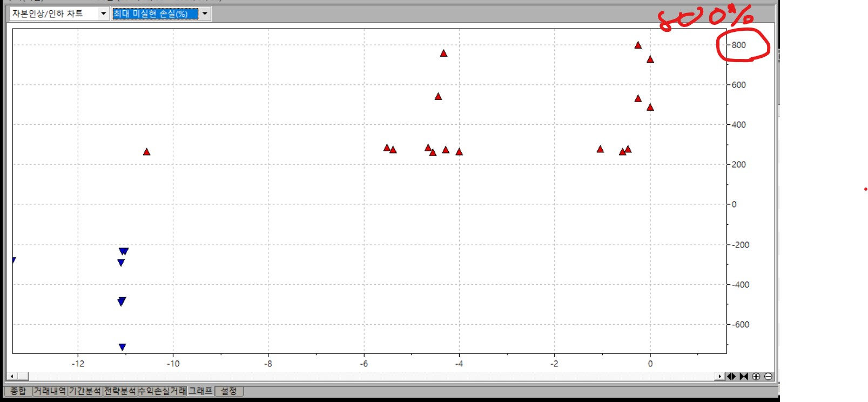
Task: Open the 설정 tab
Action: click(x=228, y=391)
